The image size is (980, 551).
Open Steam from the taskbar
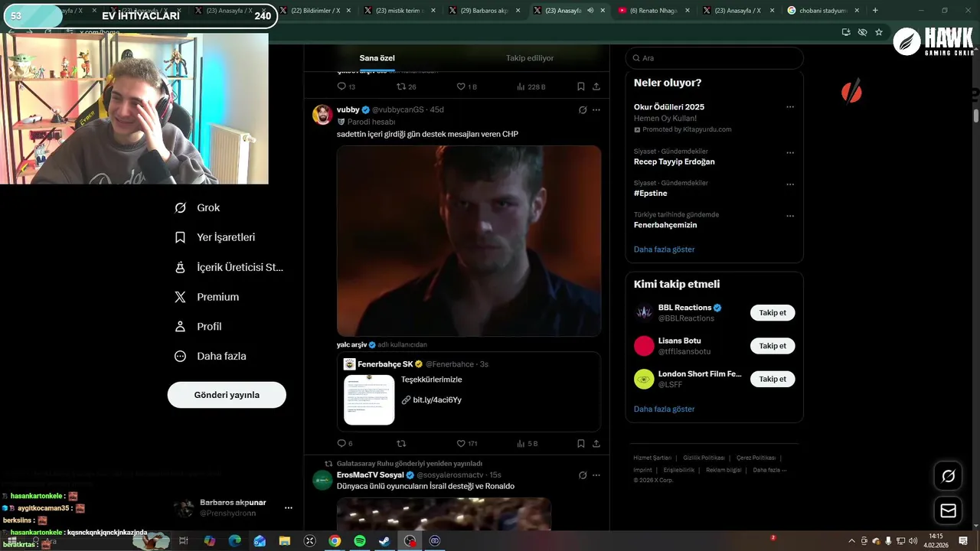coord(385,540)
